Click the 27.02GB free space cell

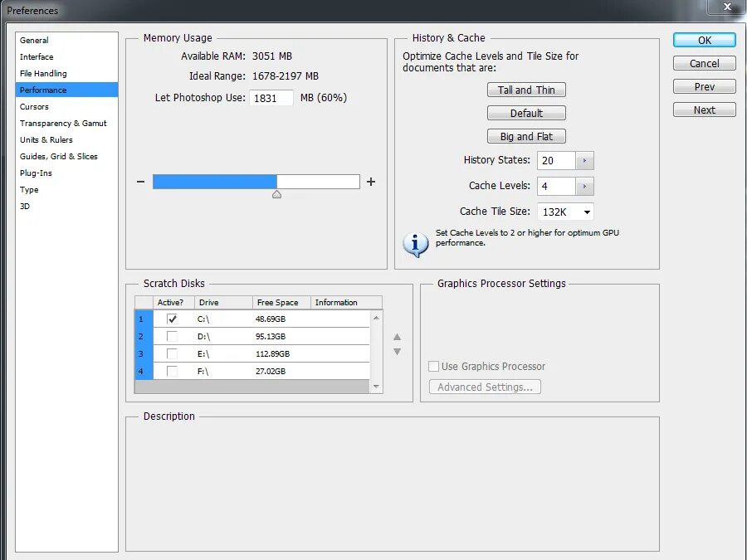(271, 371)
